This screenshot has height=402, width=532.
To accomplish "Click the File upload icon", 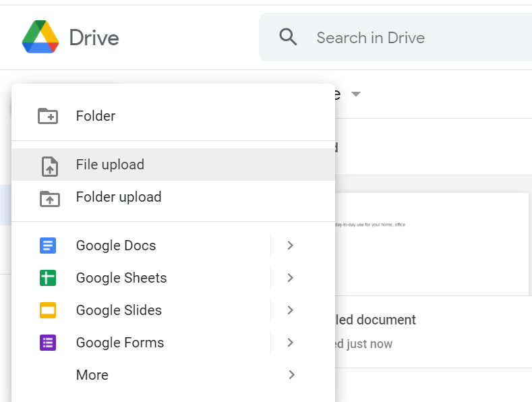I will tap(50, 167).
